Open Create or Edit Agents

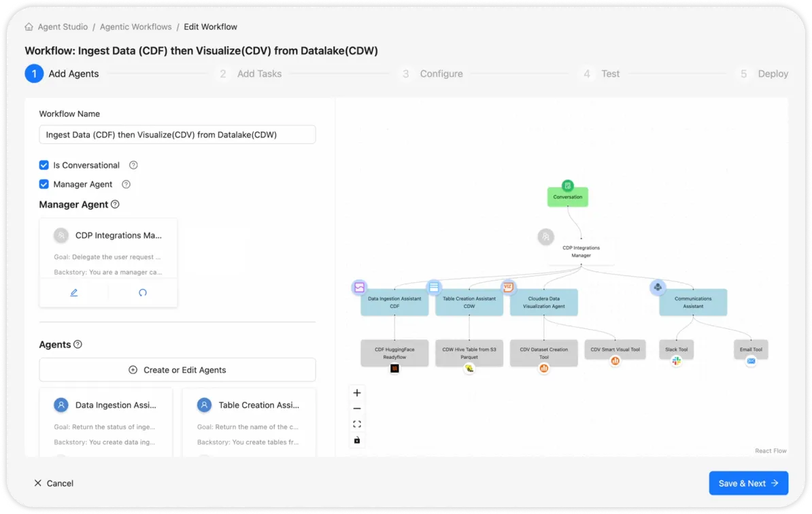(177, 369)
